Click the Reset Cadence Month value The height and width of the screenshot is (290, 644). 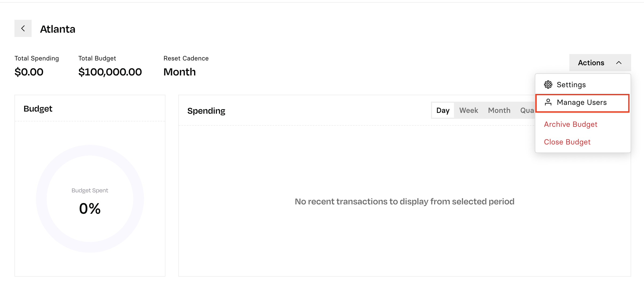point(180,72)
